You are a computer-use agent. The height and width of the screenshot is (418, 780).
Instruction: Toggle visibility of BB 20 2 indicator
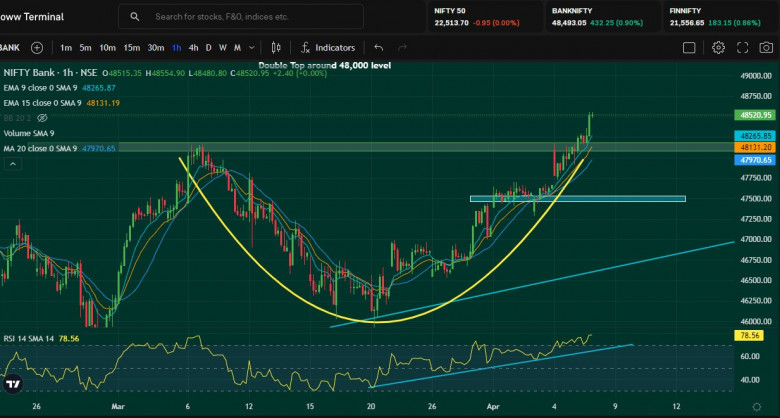pos(42,118)
